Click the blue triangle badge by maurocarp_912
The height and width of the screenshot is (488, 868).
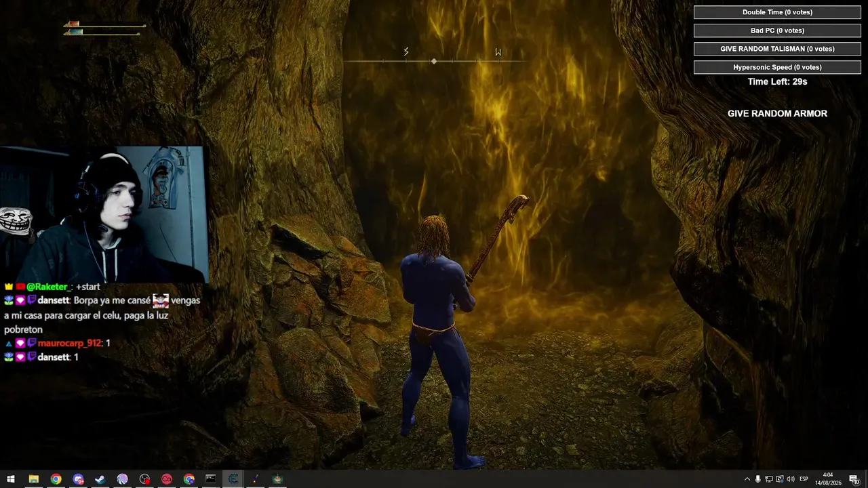pyautogui.click(x=9, y=344)
